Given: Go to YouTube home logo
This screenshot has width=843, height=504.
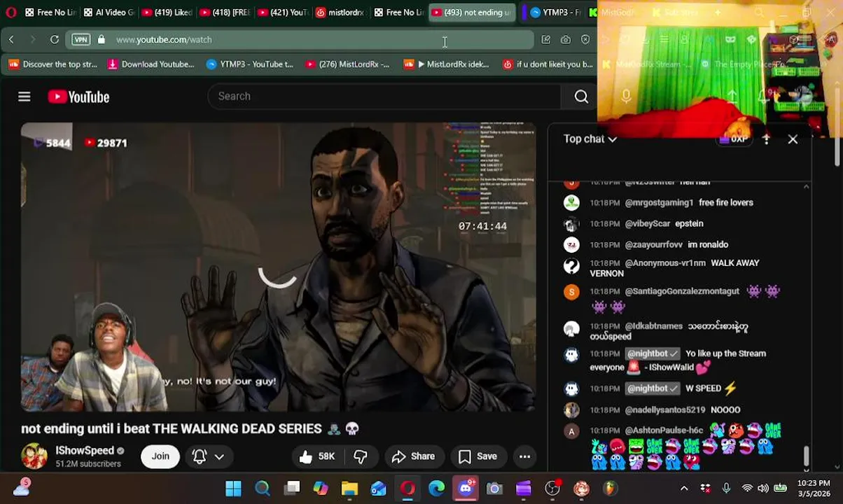Looking at the screenshot, I should [x=78, y=97].
